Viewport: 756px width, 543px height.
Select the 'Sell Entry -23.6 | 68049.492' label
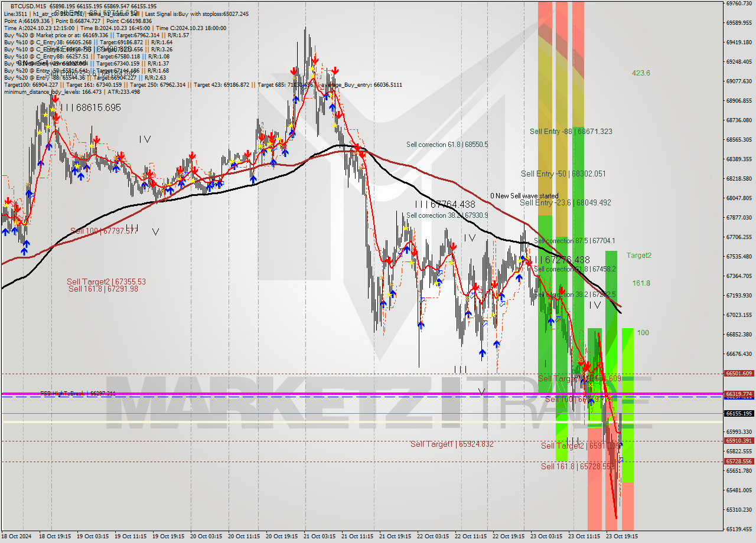[x=565, y=202]
